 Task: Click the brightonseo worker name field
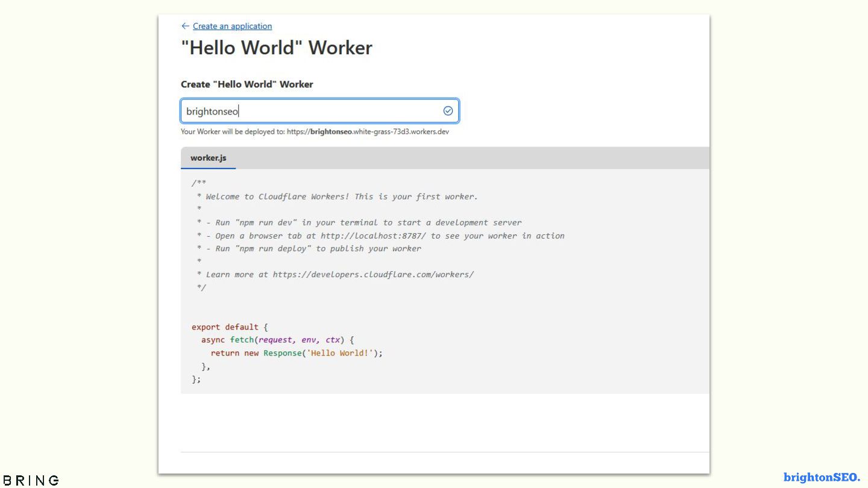[x=310, y=111]
